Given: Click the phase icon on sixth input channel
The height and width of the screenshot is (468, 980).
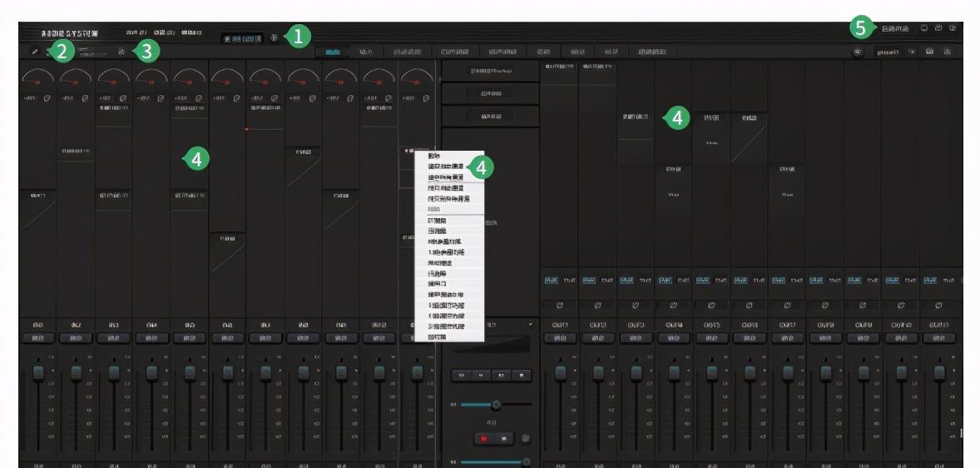Looking at the screenshot, I should click(236, 98).
